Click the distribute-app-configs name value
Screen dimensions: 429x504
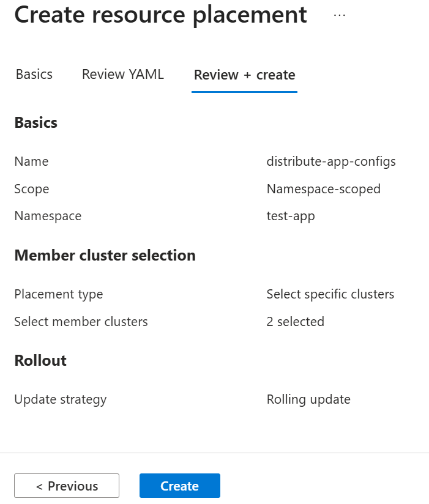click(x=331, y=161)
